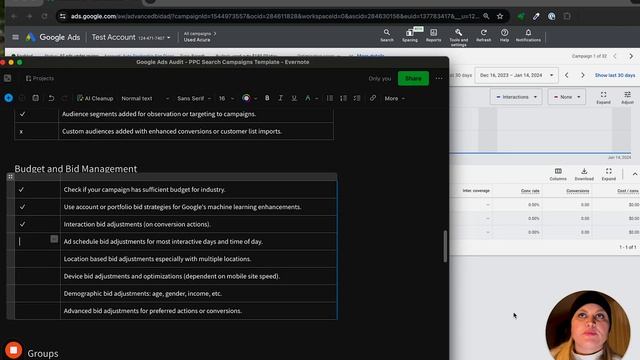The image size is (640, 360).
Task: Click status cell for portfolio bid strategies row
Action: coord(38,207)
